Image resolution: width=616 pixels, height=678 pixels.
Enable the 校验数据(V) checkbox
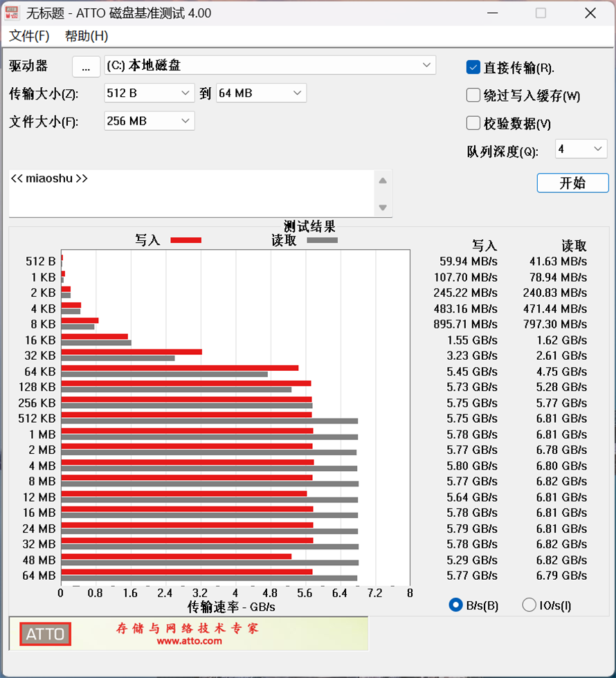coord(473,122)
